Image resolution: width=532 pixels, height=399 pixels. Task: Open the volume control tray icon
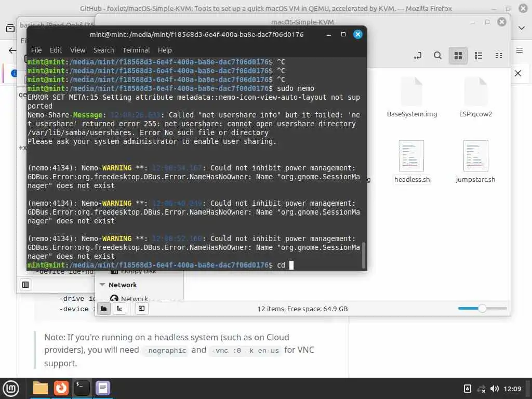[x=495, y=389]
